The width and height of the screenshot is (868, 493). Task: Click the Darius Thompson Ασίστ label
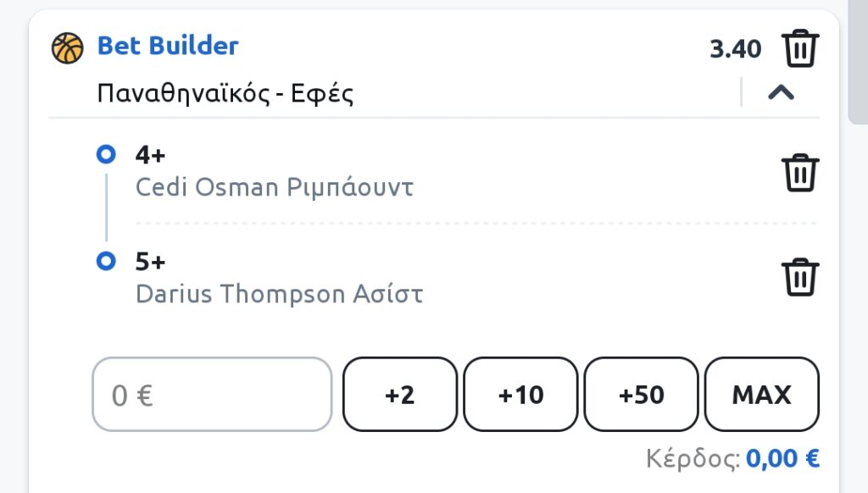click(280, 294)
